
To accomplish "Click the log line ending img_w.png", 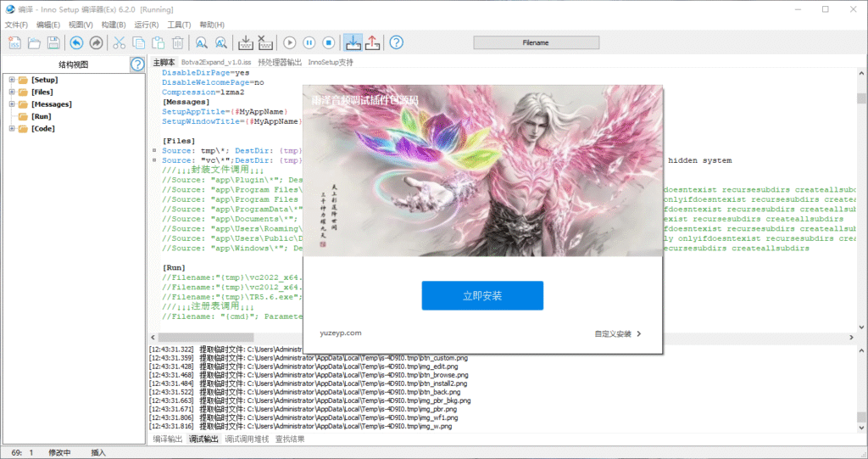I will (300, 426).
